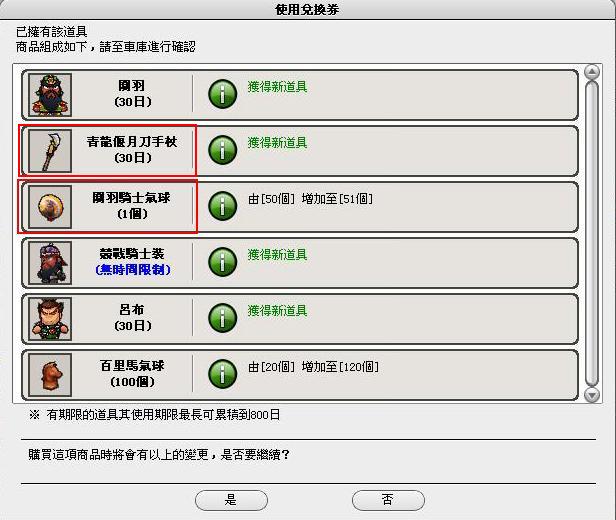Select the 競戰騎士裝 costume icon
616x520 pixels.
pos(50,263)
